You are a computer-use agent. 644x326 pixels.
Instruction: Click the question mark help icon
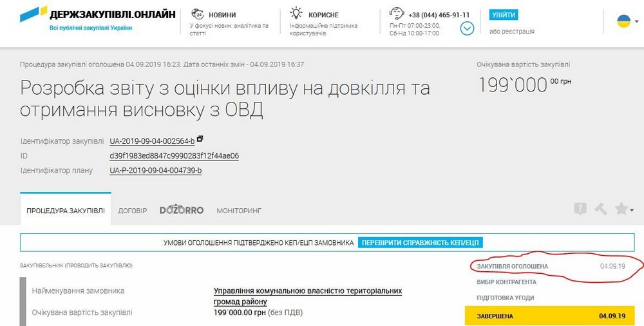click(580, 209)
